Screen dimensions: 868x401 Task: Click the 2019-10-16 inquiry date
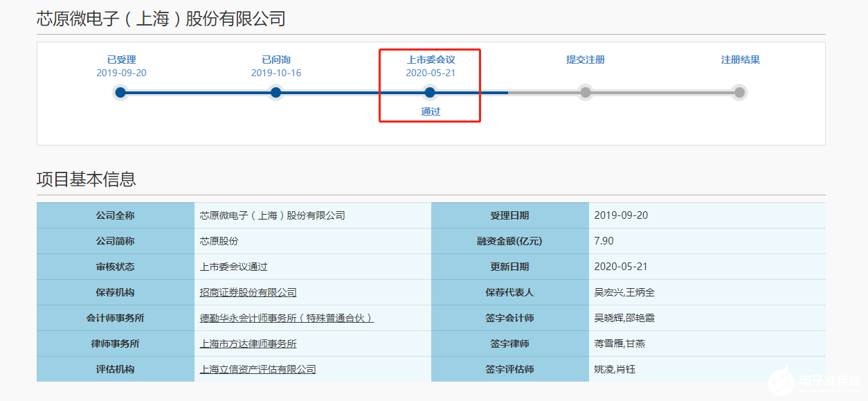tap(276, 73)
